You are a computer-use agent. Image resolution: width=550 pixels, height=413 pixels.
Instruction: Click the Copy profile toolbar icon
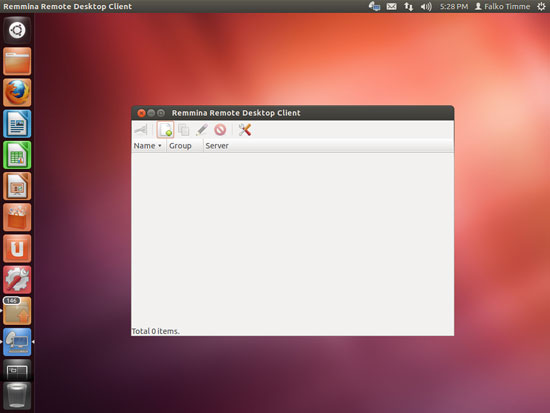[x=183, y=130]
